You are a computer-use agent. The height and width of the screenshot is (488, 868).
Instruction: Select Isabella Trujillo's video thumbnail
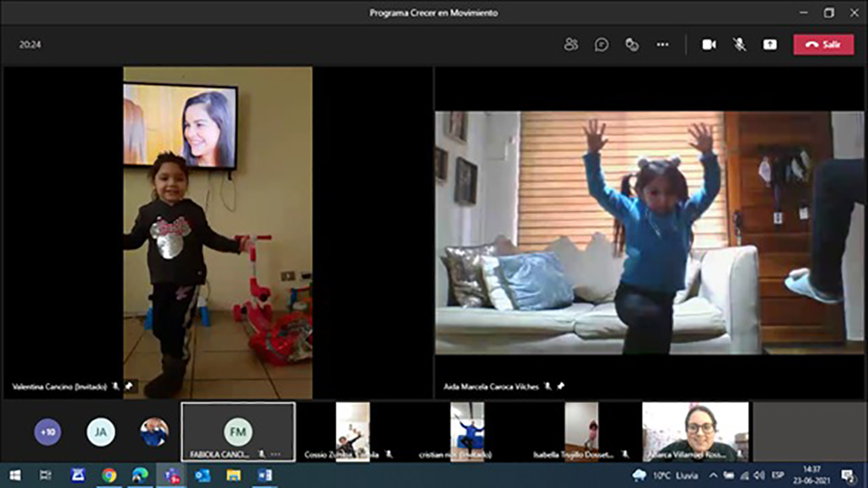[x=582, y=430]
